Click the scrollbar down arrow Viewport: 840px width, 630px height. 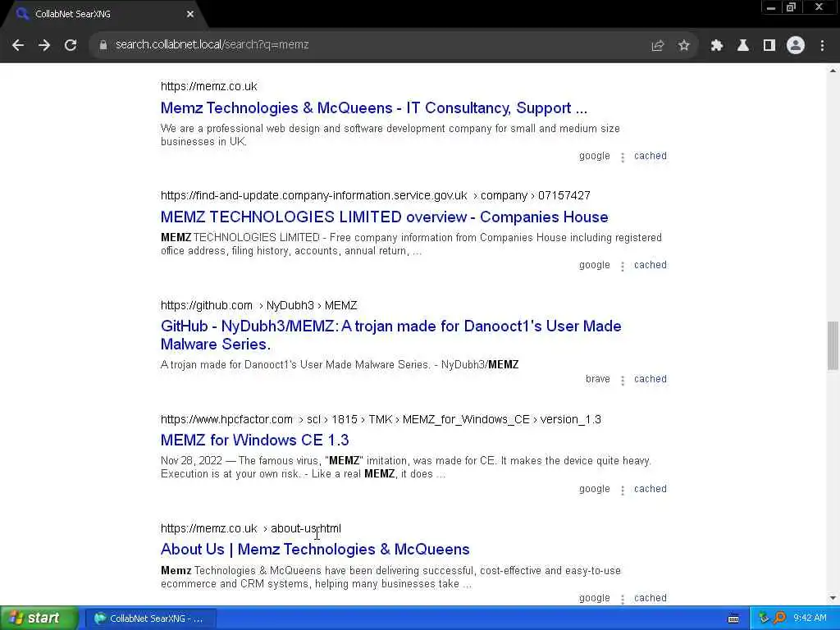coord(833,598)
